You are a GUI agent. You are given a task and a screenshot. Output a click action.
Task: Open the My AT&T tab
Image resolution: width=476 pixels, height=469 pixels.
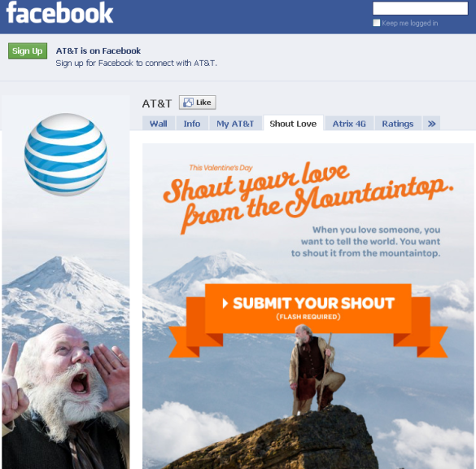pyautogui.click(x=235, y=124)
